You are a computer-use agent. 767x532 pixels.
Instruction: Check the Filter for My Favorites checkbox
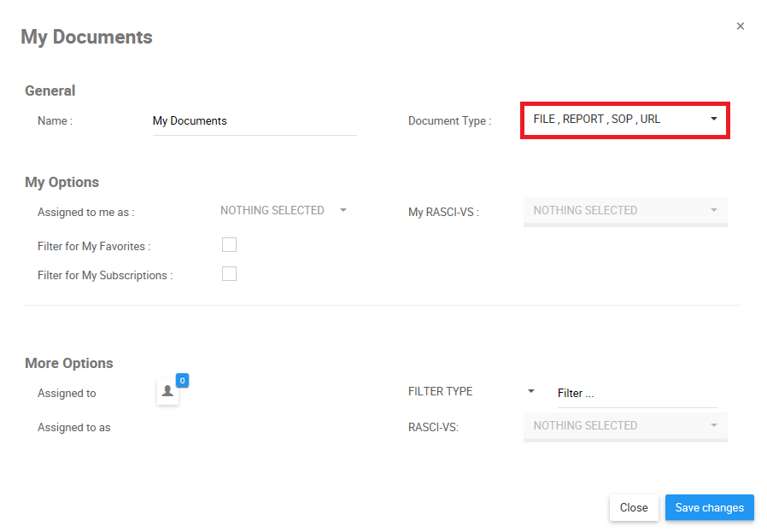coord(229,245)
